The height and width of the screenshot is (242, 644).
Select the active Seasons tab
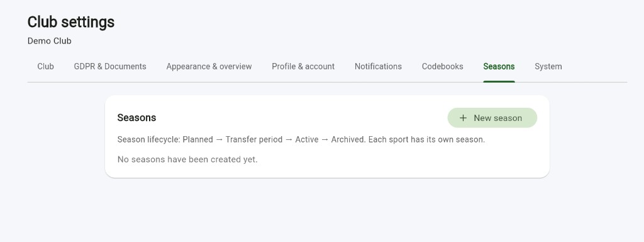point(499,66)
